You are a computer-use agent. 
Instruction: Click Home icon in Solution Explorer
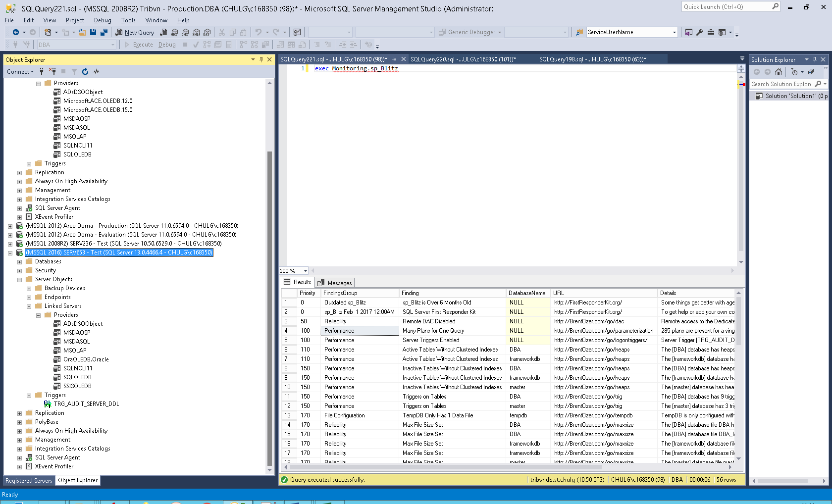(x=779, y=72)
